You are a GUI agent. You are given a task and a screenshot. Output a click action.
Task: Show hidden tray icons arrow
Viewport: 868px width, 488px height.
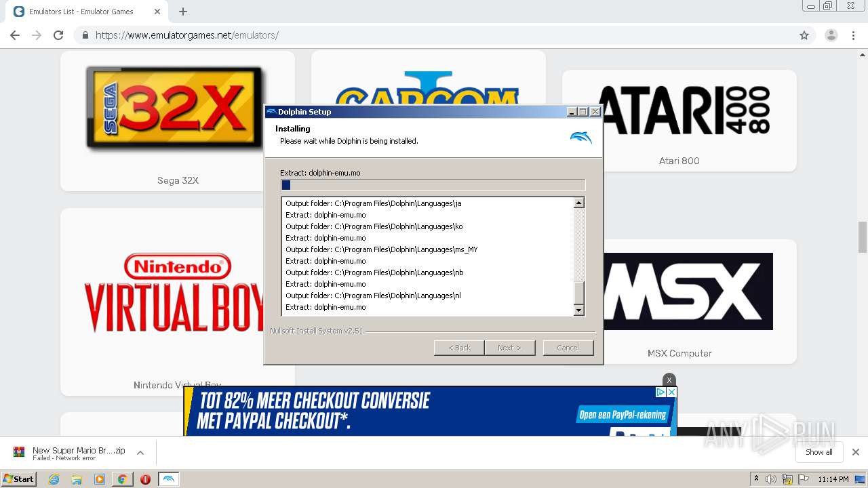pyautogui.click(x=756, y=479)
